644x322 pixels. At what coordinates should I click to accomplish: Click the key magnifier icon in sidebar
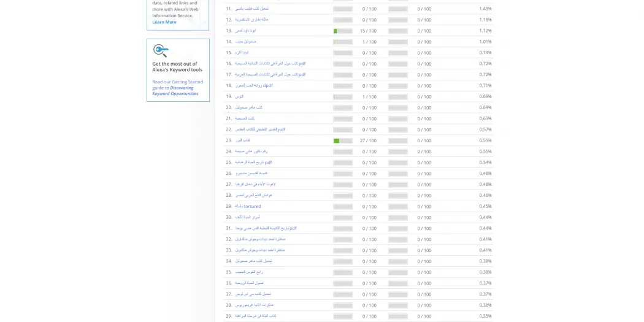(x=161, y=50)
